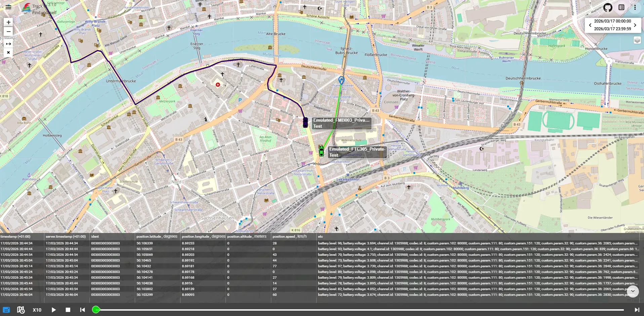
Task: Open the hamburger menu
Action: pos(8,7)
